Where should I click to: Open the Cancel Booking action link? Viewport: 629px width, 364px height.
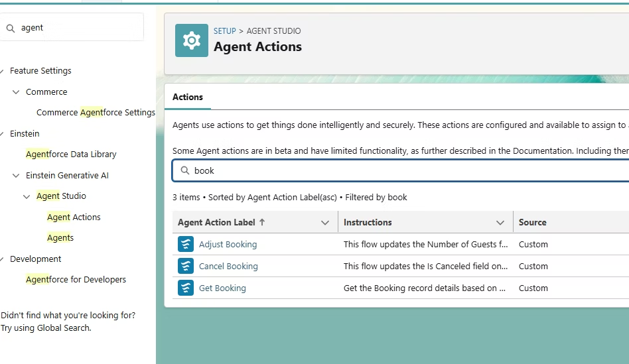[x=228, y=266]
